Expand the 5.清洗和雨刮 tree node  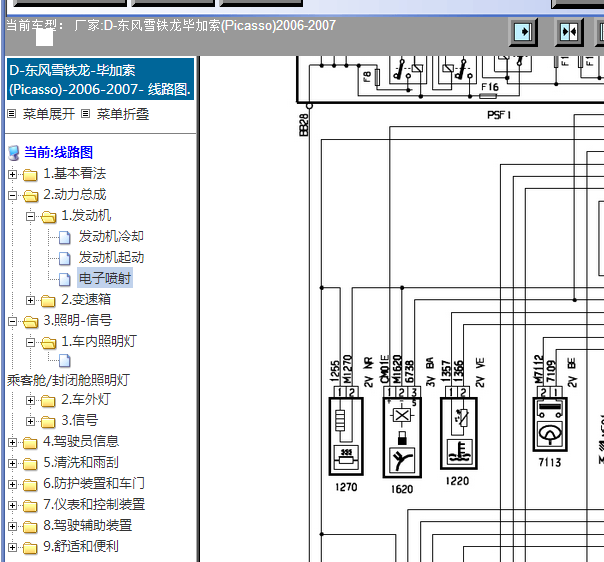(x=12, y=463)
